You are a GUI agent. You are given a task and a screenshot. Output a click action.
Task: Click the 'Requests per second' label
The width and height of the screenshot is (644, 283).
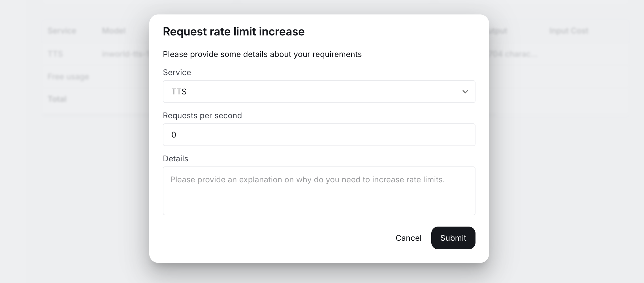pos(202,115)
